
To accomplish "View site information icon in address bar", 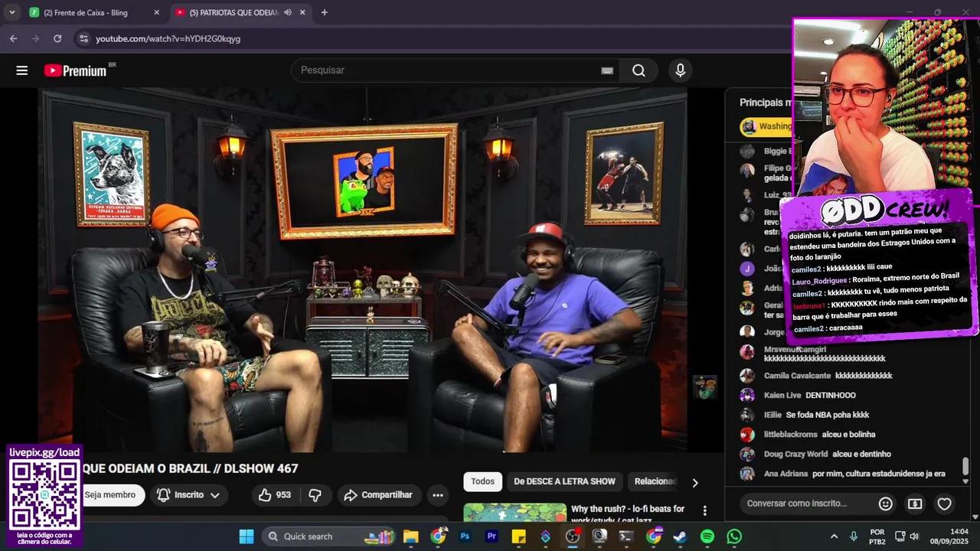I will [x=83, y=38].
